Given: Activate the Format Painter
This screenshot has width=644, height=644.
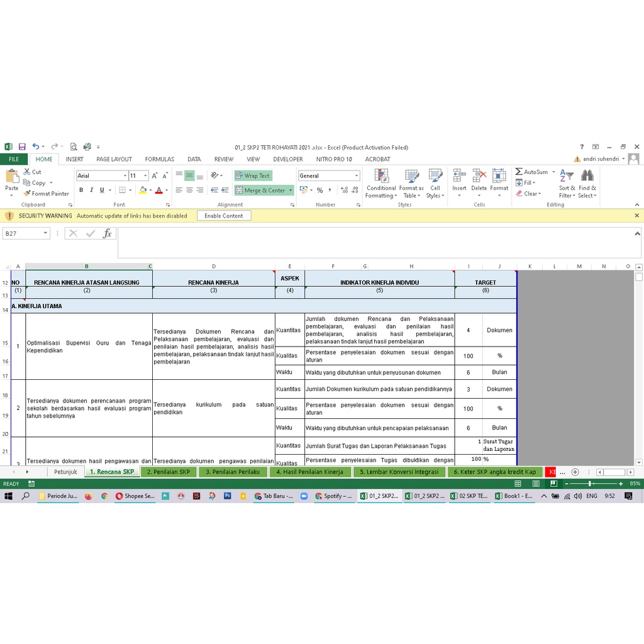Looking at the screenshot, I should pyautogui.click(x=47, y=194).
